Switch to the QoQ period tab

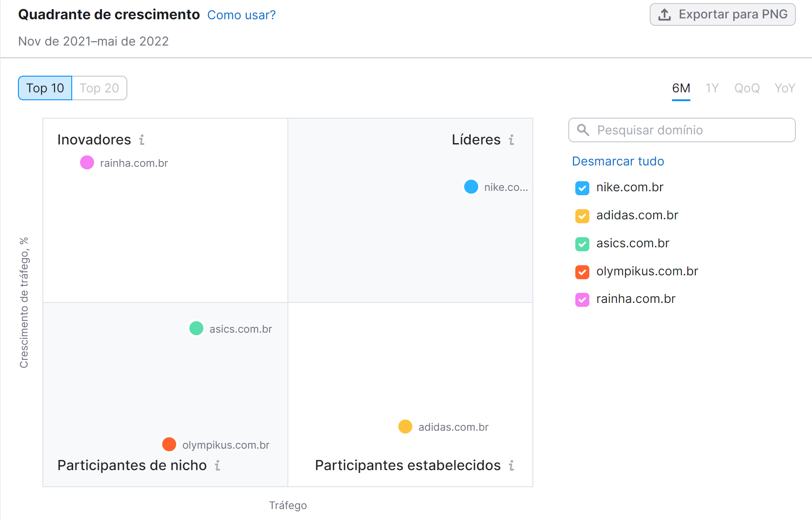(x=747, y=88)
